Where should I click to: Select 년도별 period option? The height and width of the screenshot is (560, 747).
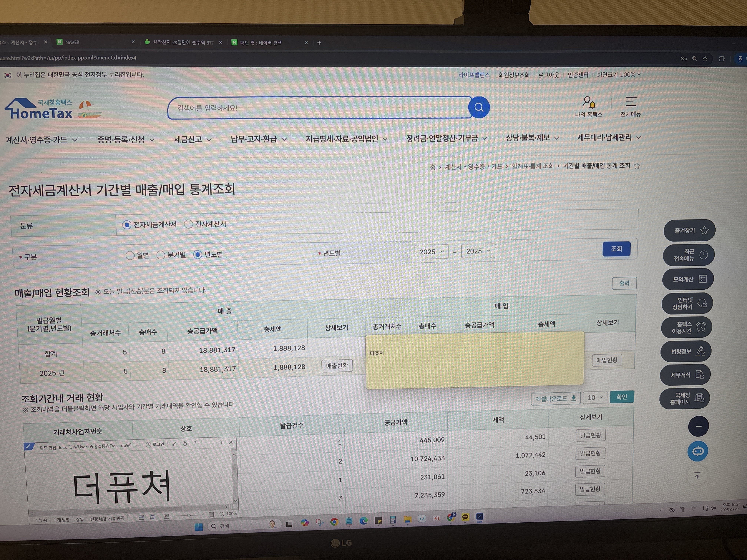[x=197, y=254]
